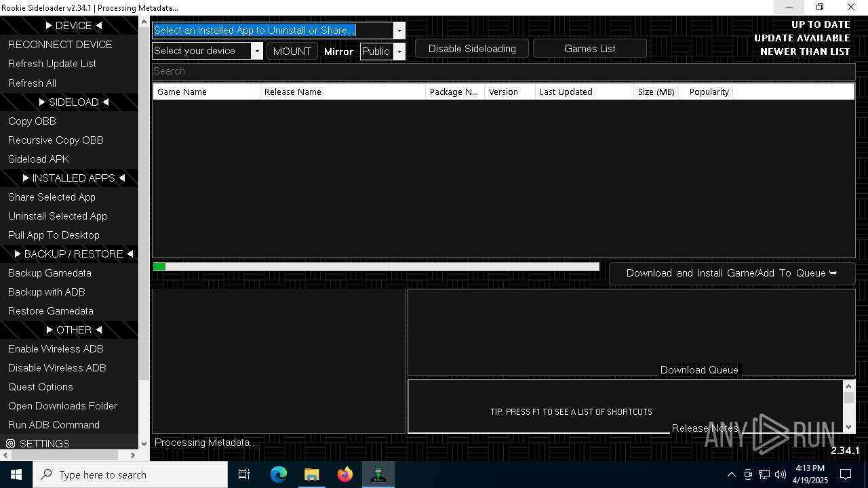Screen dimensions: 868x488
Task: Click the green progress bar
Action: click(x=376, y=267)
